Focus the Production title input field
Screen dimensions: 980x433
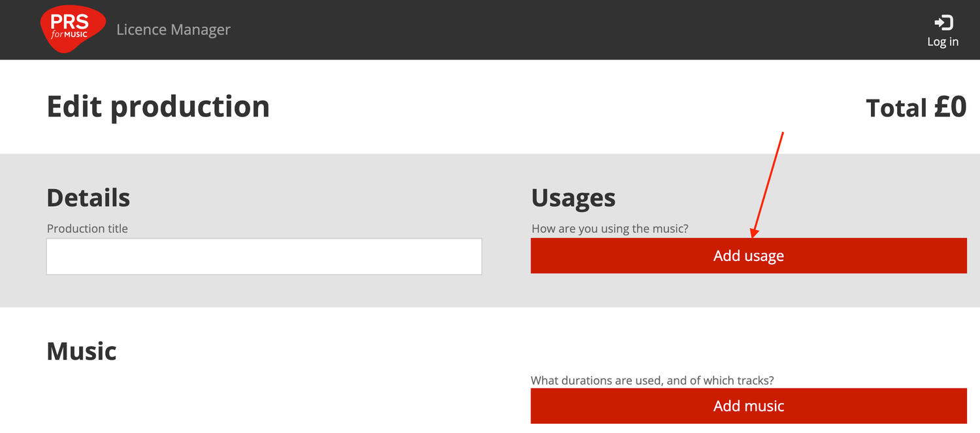tap(264, 256)
